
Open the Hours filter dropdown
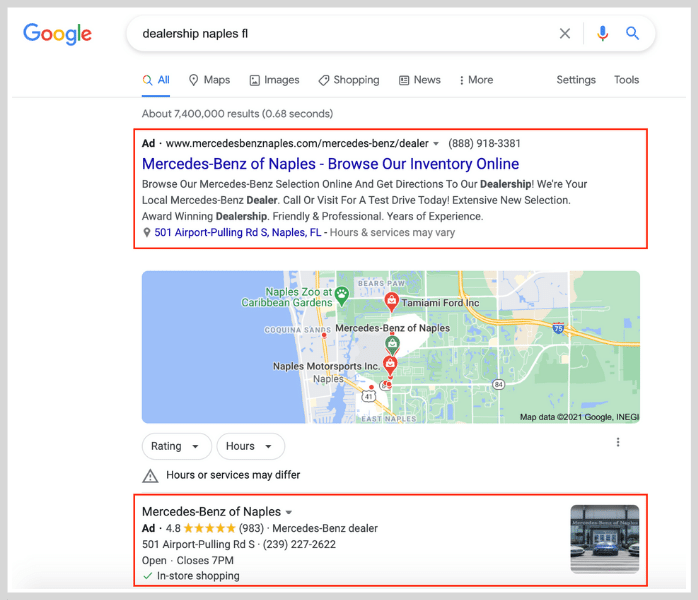coord(250,446)
